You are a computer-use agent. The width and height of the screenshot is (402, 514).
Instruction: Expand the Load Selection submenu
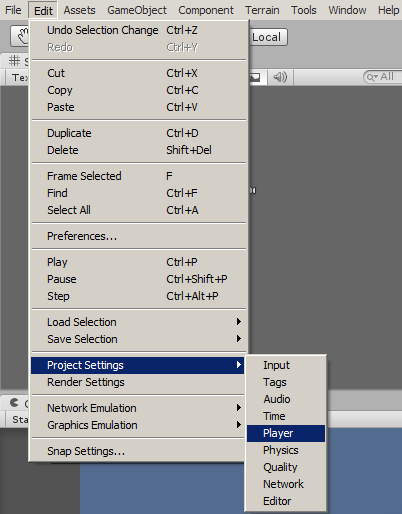coord(139,322)
